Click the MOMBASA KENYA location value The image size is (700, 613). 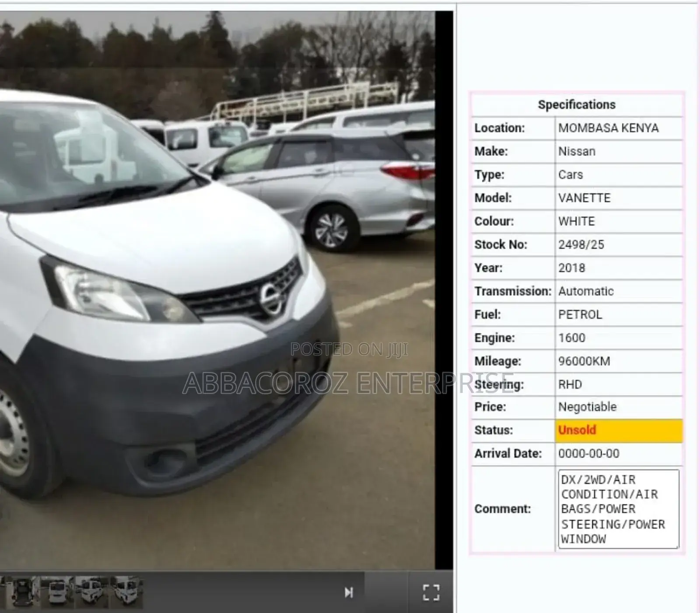pyautogui.click(x=608, y=128)
